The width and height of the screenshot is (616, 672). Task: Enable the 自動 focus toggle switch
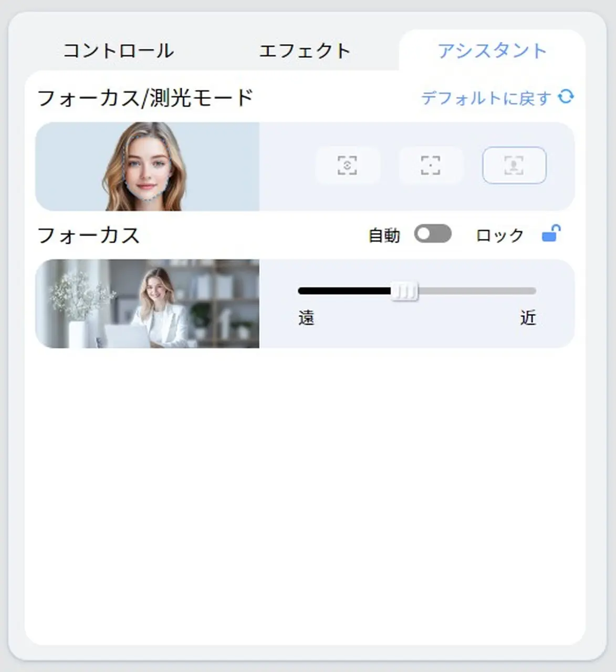pyautogui.click(x=432, y=234)
